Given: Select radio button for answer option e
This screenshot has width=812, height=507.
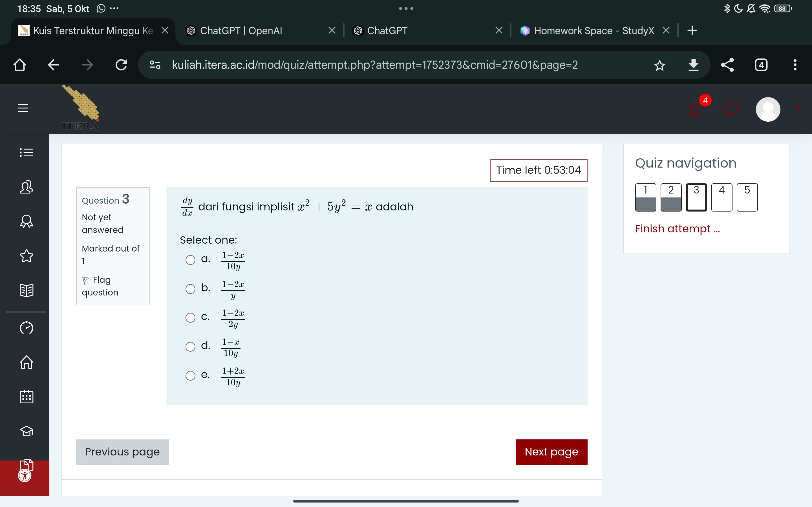Looking at the screenshot, I should 191,376.
